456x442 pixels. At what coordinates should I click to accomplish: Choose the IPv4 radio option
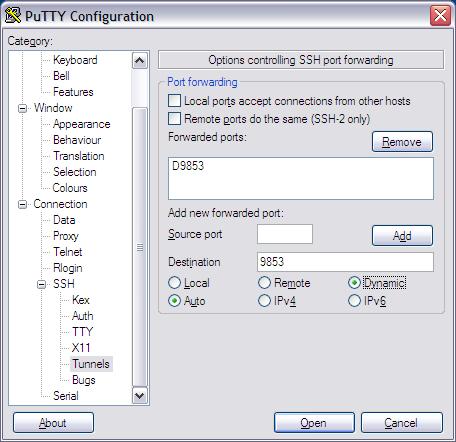264,301
